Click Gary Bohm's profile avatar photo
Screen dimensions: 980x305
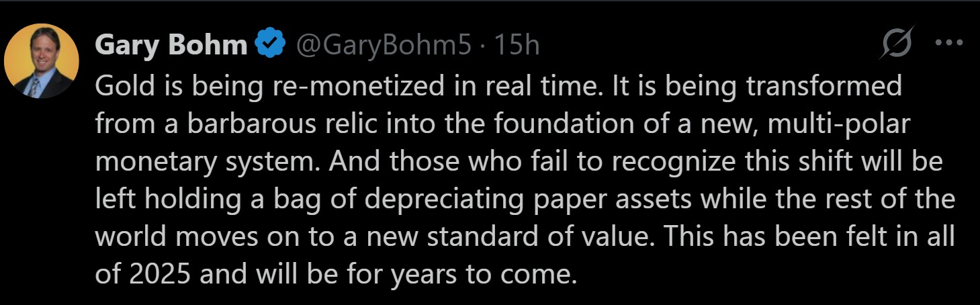42,60
